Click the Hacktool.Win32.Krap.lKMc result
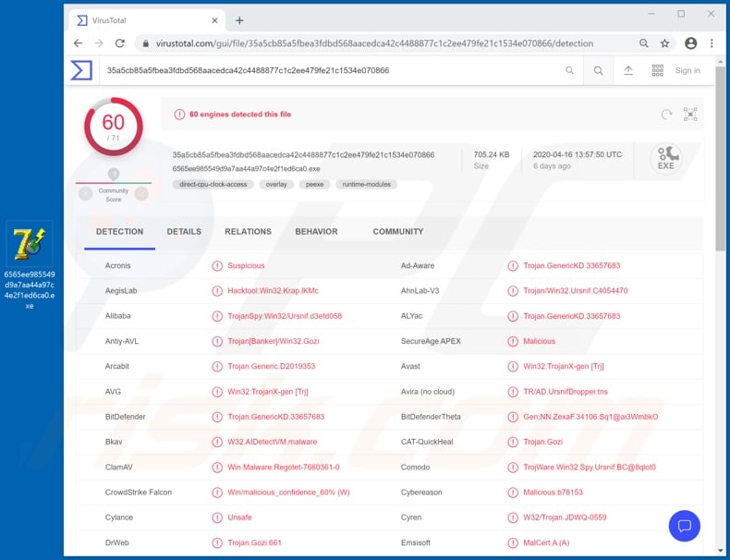The height and width of the screenshot is (560, 730). [273, 291]
